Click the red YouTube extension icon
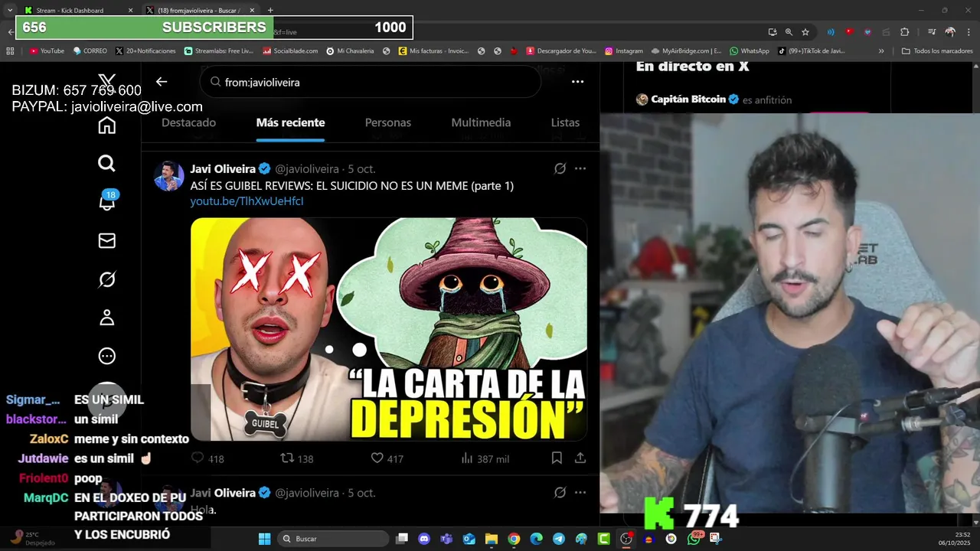980x551 pixels. pyautogui.click(x=849, y=32)
